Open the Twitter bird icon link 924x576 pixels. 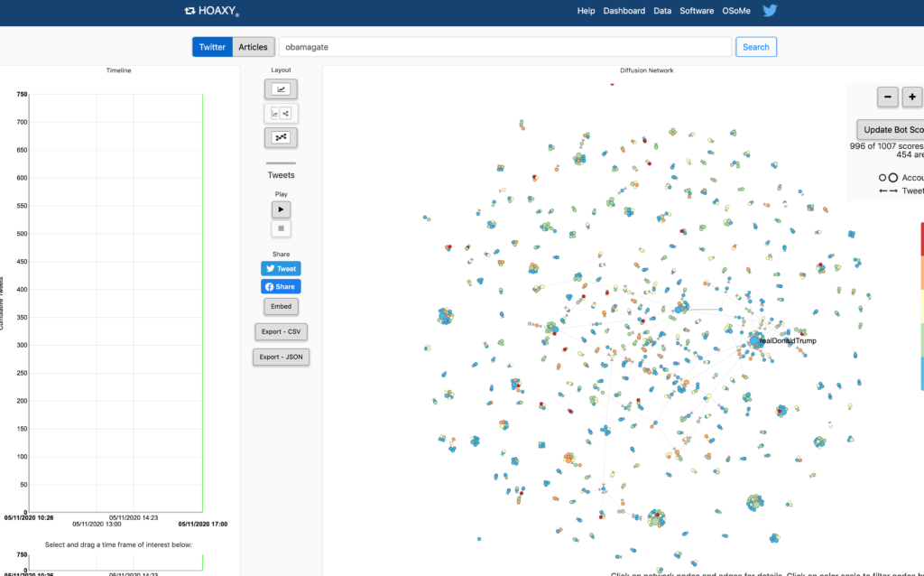click(770, 11)
